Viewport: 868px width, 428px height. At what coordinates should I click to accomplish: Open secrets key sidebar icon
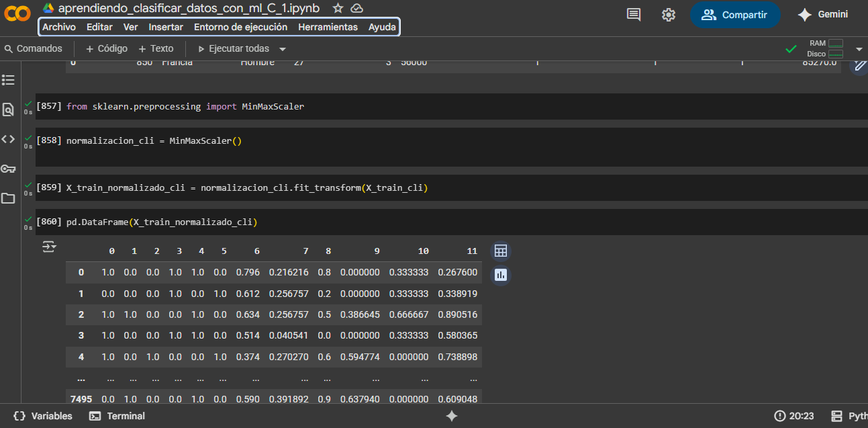click(x=8, y=169)
